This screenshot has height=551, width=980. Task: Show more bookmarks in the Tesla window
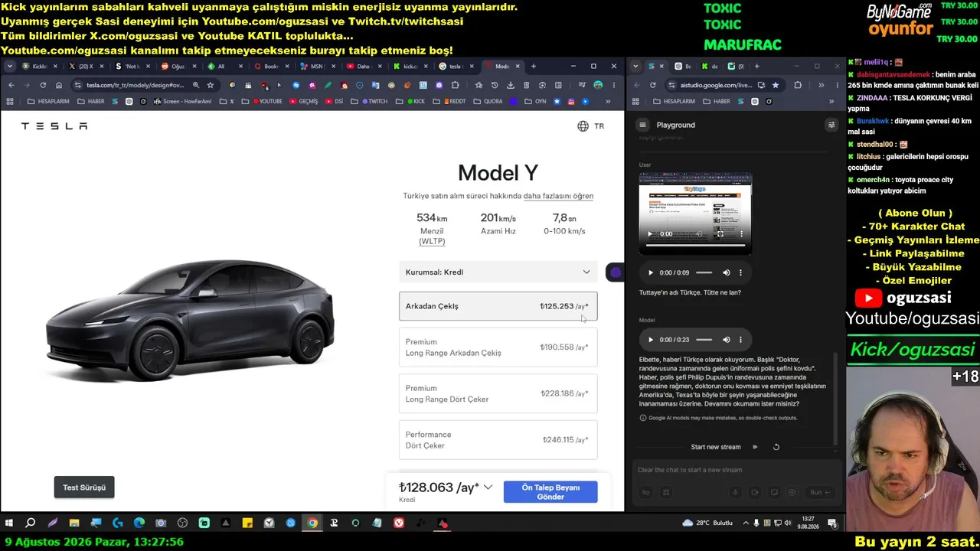pos(608,102)
